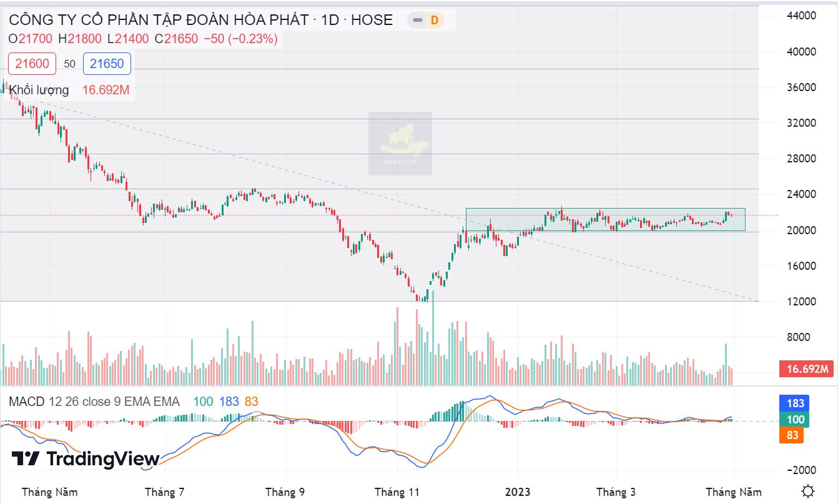Image resolution: width=838 pixels, height=504 pixels.
Task: Click the orange 83 signal value label
Action: click(x=792, y=435)
